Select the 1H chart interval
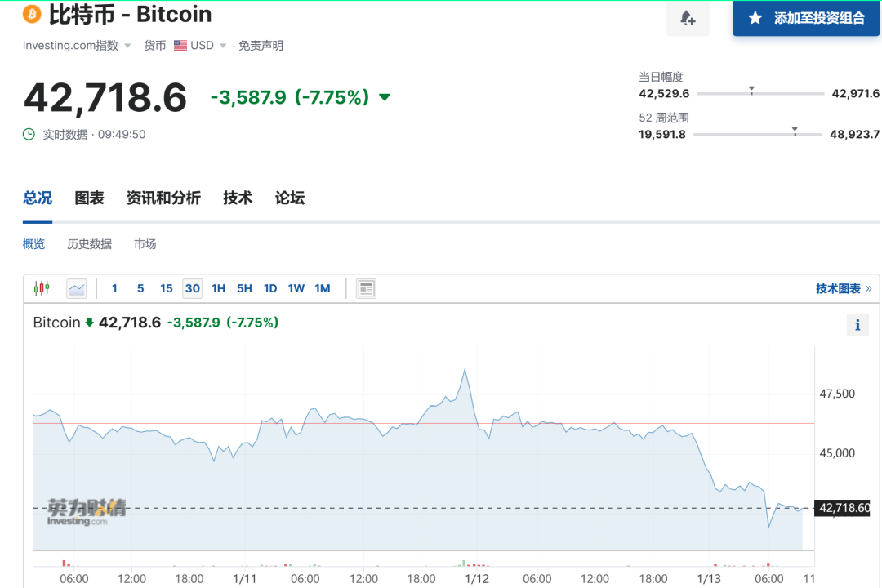The width and height of the screenshot is (882, 588). pyautogui.click(x=218, y=288)
